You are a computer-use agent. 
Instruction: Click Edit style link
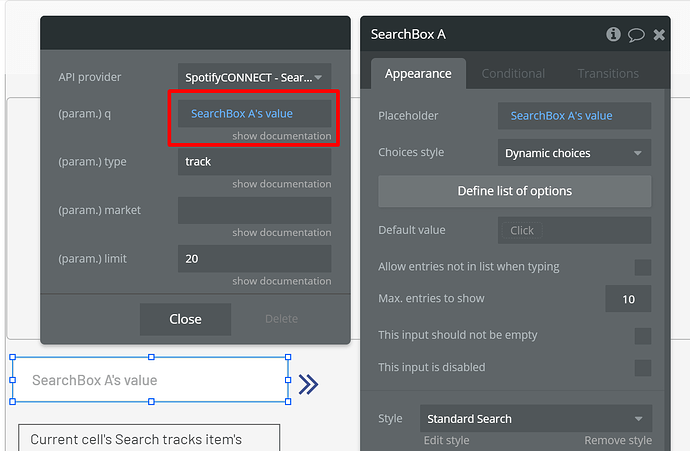(x=446, y=440)
